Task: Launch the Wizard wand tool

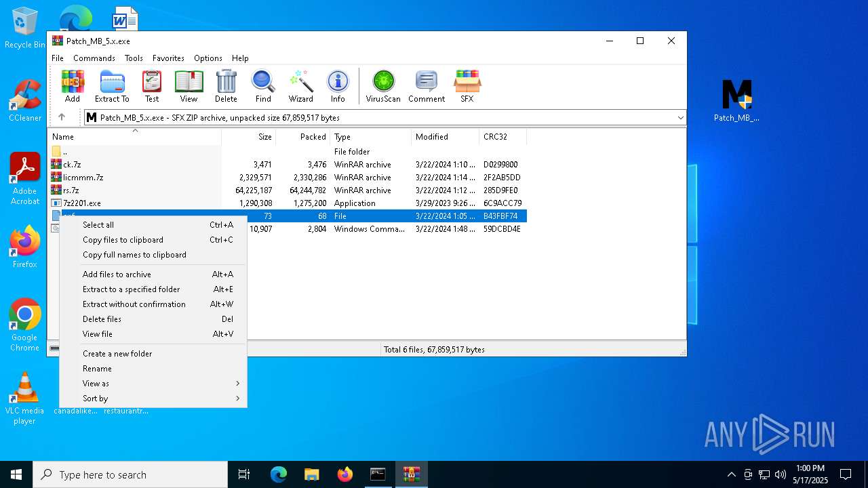Action: click(x=301, y=86)
